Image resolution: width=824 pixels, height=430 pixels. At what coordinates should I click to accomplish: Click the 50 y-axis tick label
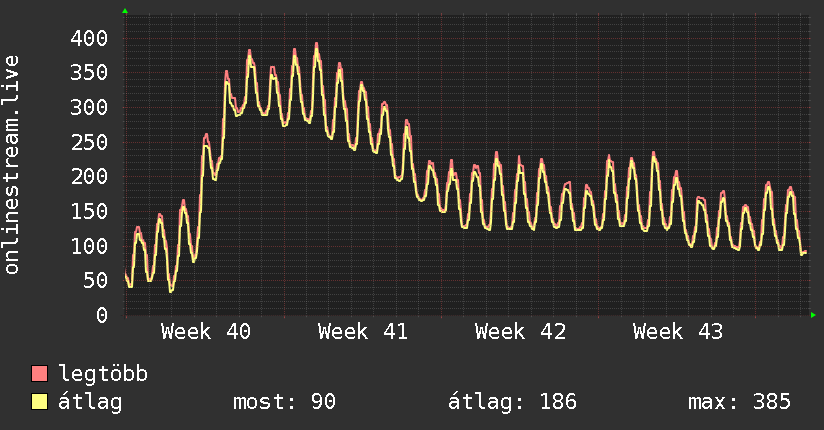click(96, 281)
